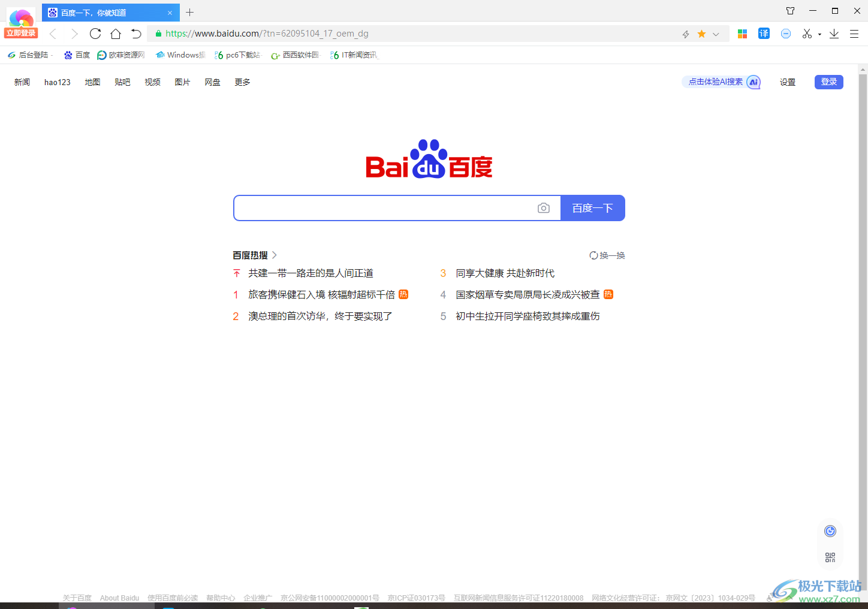Click the yellow star bookmark icon

(x=701, y=34)
